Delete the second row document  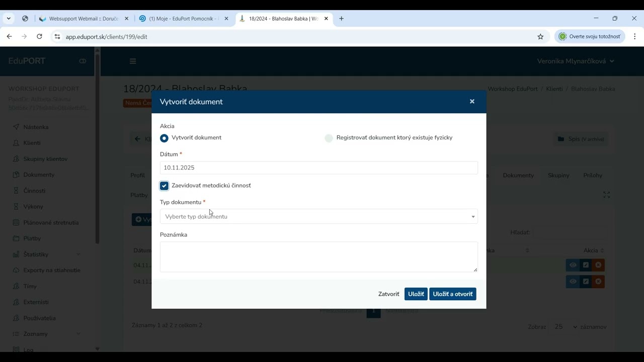pyautogui.click(x=598, y=282)
